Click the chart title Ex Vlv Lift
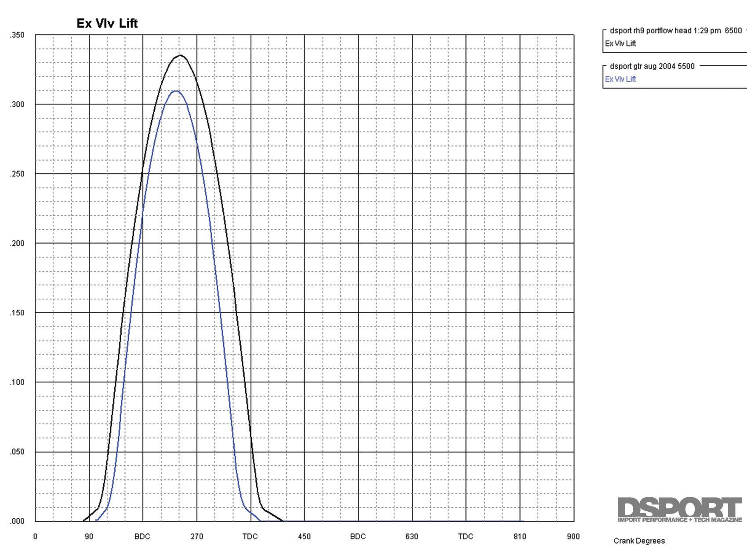Screen dimensions: 747x560 point(107,23)
